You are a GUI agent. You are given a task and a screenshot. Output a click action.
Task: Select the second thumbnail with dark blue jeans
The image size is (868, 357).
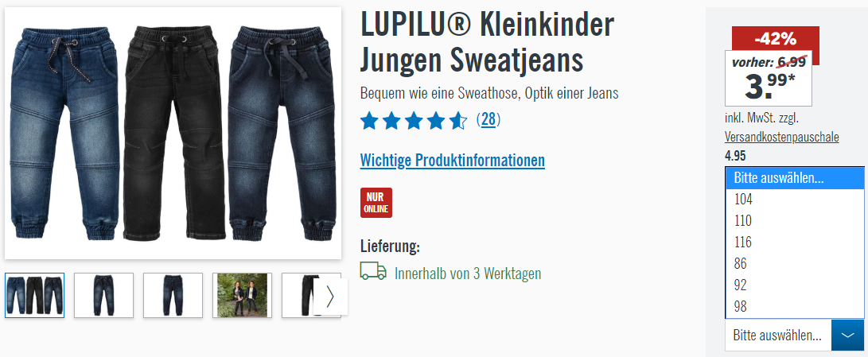(x=103, y=296)
